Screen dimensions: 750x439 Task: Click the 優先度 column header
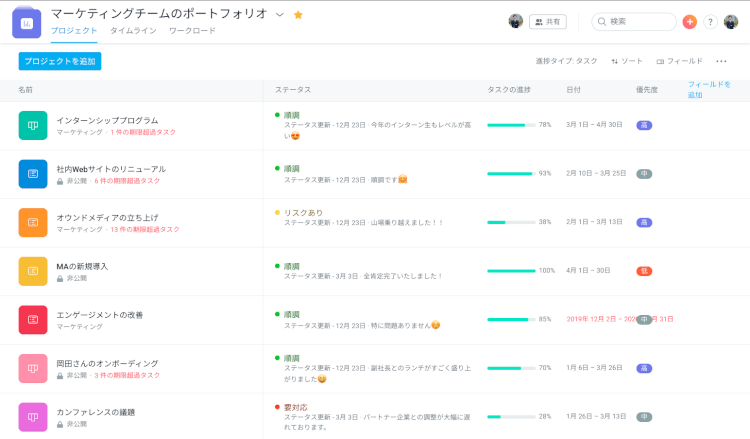(x=647, y=90)
